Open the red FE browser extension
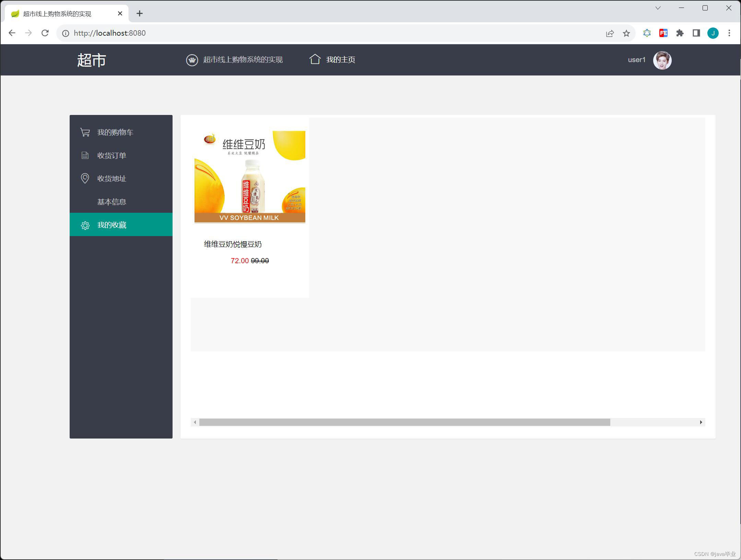The height and width of the screenshot is (560, 741). click(663, 33)
